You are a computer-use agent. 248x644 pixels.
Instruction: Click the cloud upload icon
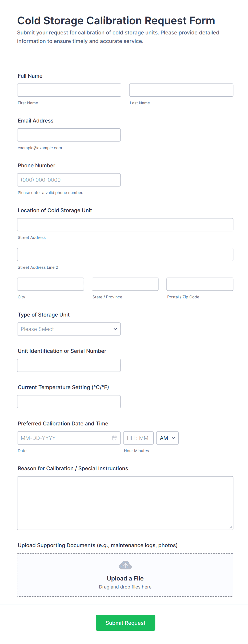point(125,565)
